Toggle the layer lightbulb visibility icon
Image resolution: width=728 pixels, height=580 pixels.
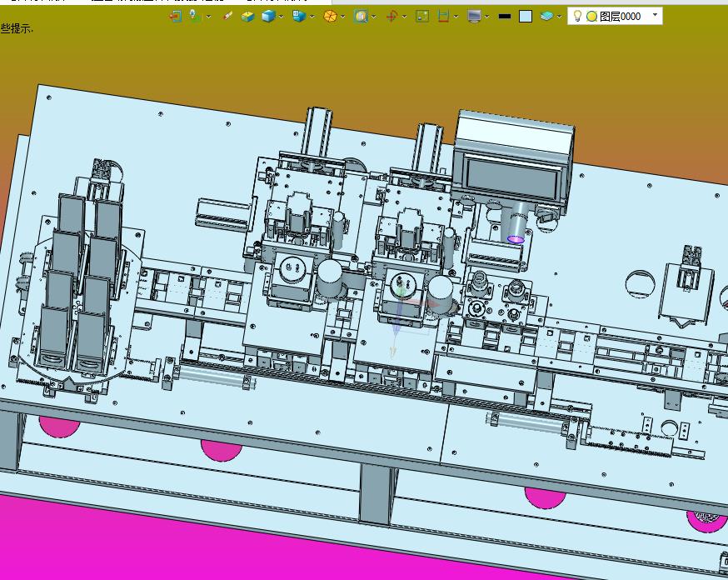[577, 17]
